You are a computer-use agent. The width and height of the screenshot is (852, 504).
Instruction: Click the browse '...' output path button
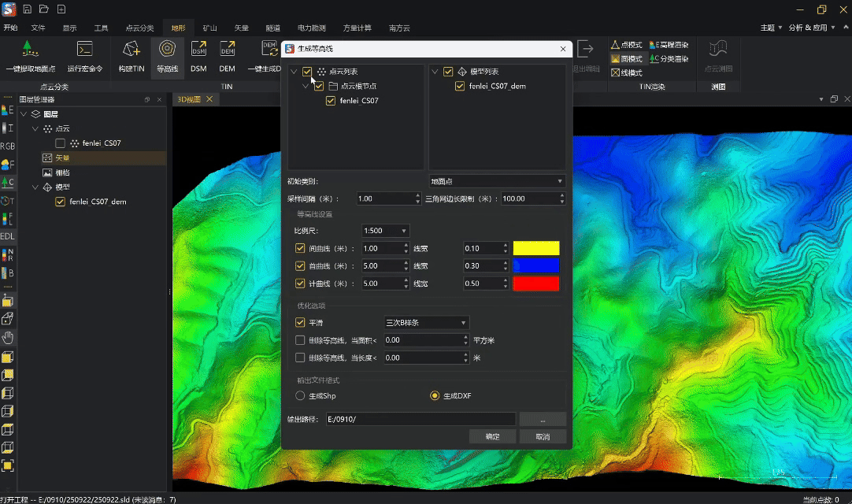coord(543,419)
